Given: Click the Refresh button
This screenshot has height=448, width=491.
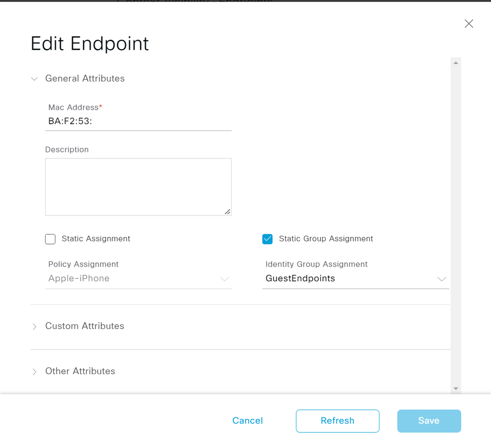Looking at the screenshot, I should [x=338, y=421].
